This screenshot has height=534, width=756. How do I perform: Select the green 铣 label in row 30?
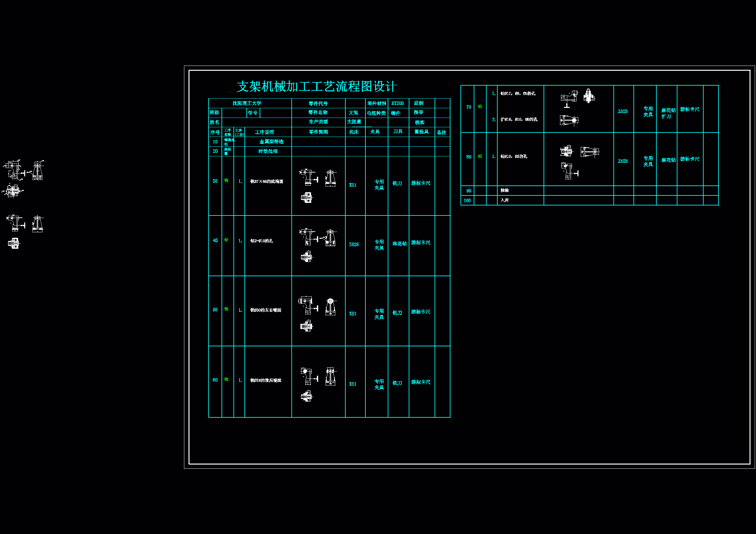pos(226,180)
